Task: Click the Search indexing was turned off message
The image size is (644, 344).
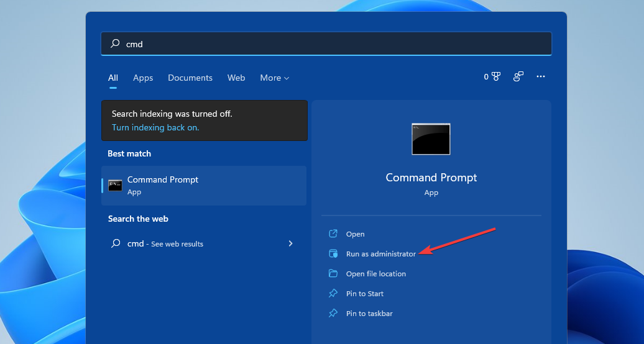Action: click(172, 114)
